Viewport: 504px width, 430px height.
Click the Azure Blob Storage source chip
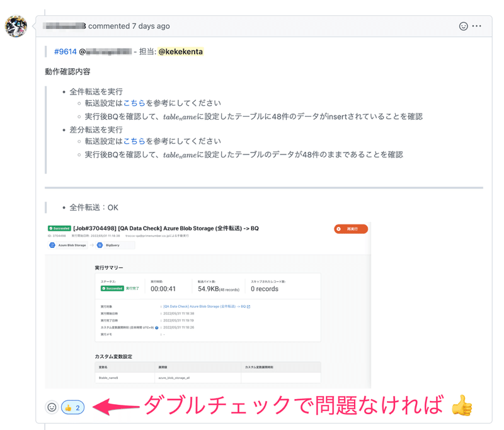click(68, 245)
